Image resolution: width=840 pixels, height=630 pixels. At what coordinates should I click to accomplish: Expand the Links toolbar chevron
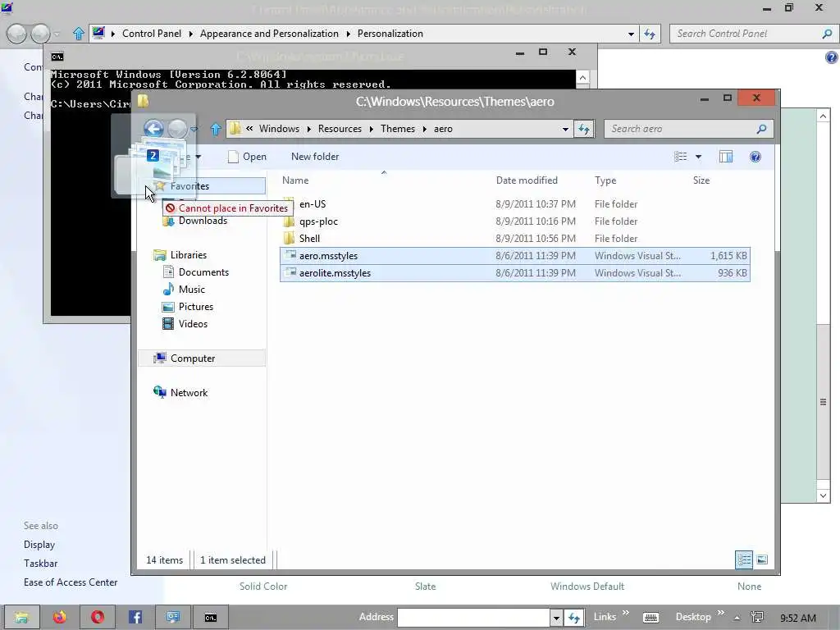click(625, 613)
